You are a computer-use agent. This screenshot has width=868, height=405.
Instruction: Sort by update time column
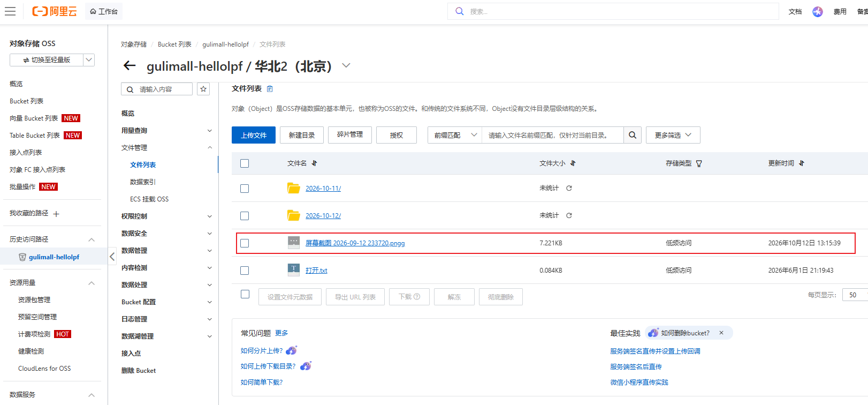pyautogui.click(x=801, y=163)
